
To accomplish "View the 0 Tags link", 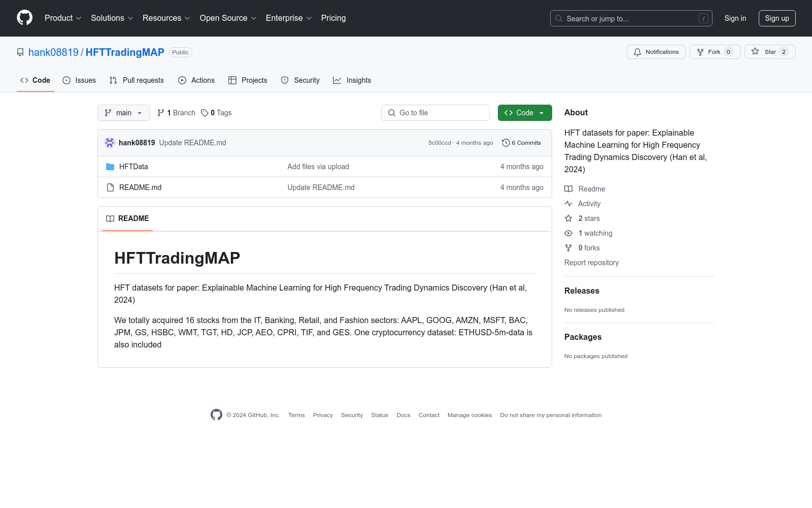I will (x=216, y=113).
